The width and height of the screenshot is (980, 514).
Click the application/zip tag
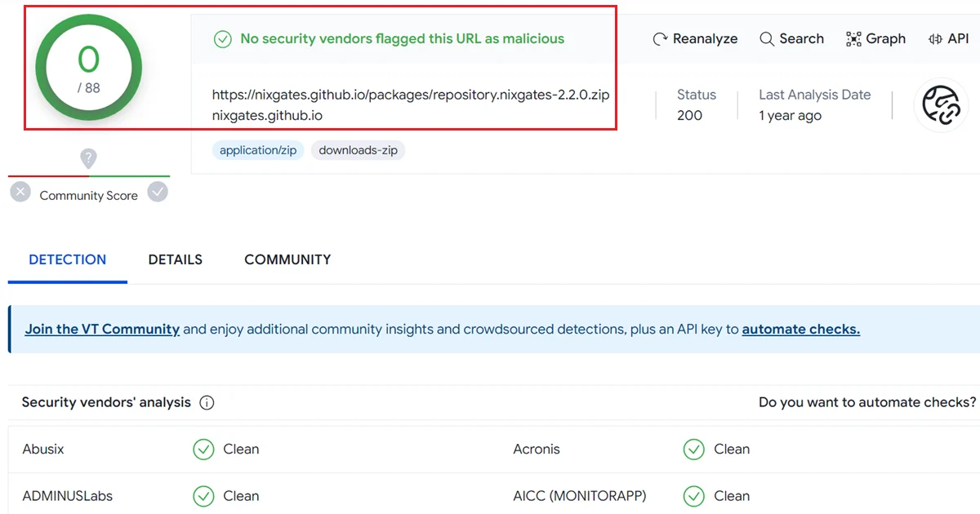coord(258,150)
